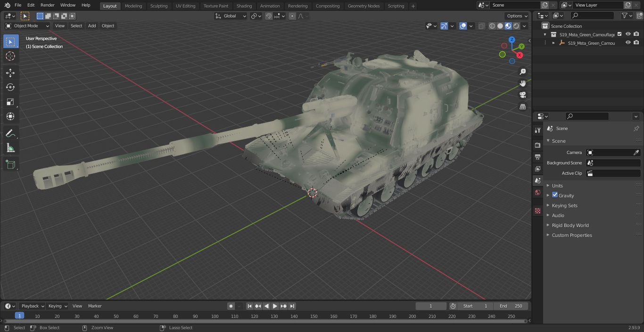Toggle the camera view icon
Image resolution: width=644 pixels, height=332 pixels.
click(x=522, y=95)
